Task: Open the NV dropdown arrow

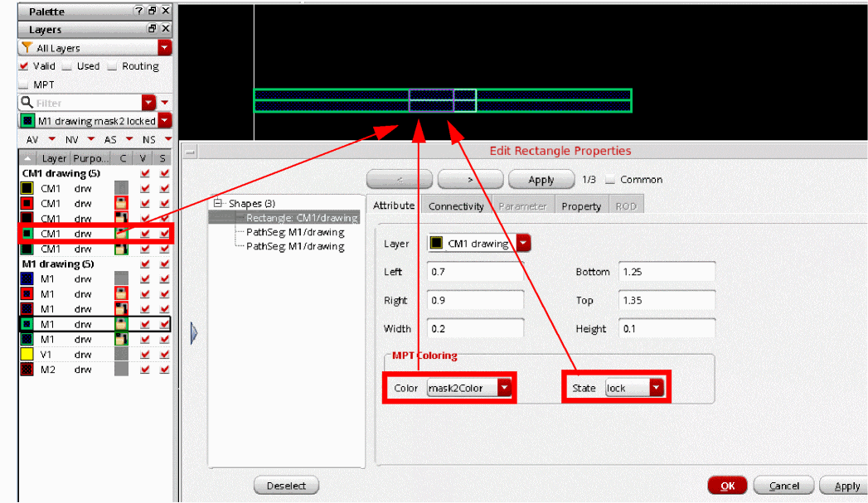Action: point(91,139)
